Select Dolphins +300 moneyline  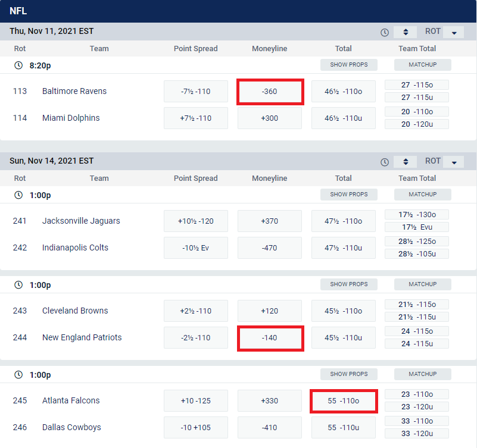[270, 118]
